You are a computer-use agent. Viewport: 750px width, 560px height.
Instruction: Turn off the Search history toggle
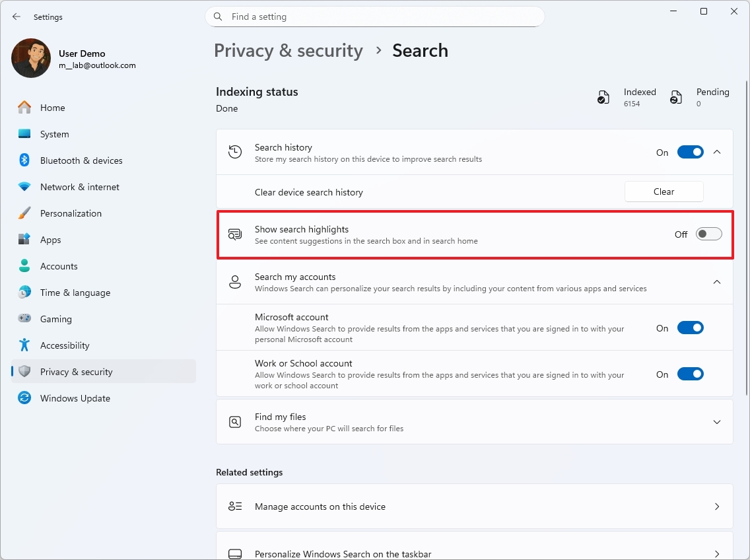point(690,152)
